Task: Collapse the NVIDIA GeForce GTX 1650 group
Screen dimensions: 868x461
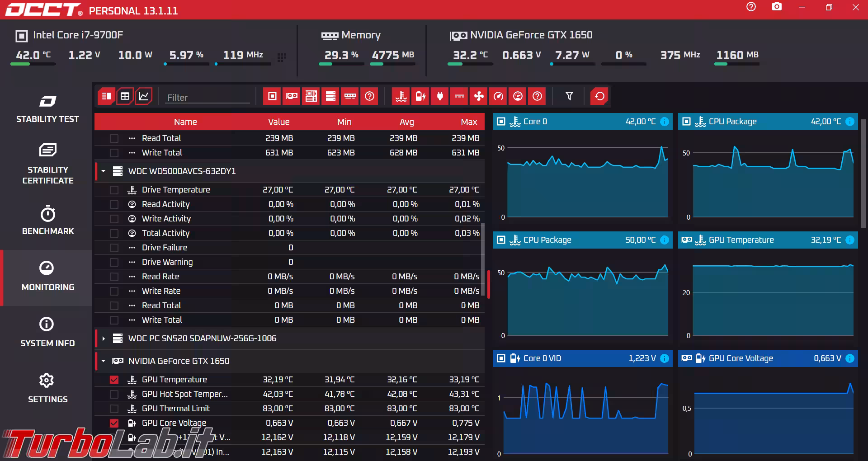Action: tap(104, 361)
